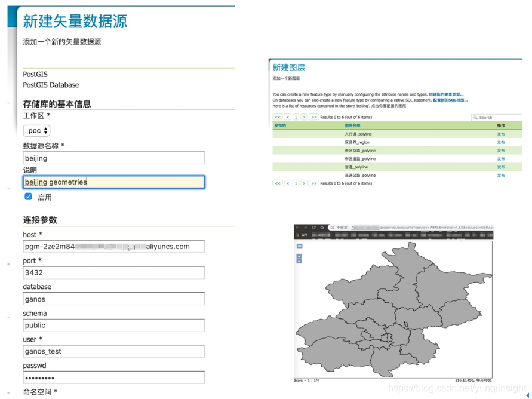Click the 数据源名称 field containing beijing
The width and height of the screenshot is (532, 399).
pos(114,158)
